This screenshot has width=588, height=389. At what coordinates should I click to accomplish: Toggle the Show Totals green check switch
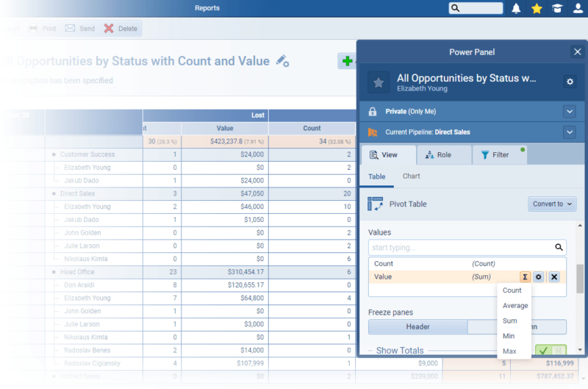click(x=550, y=350)
